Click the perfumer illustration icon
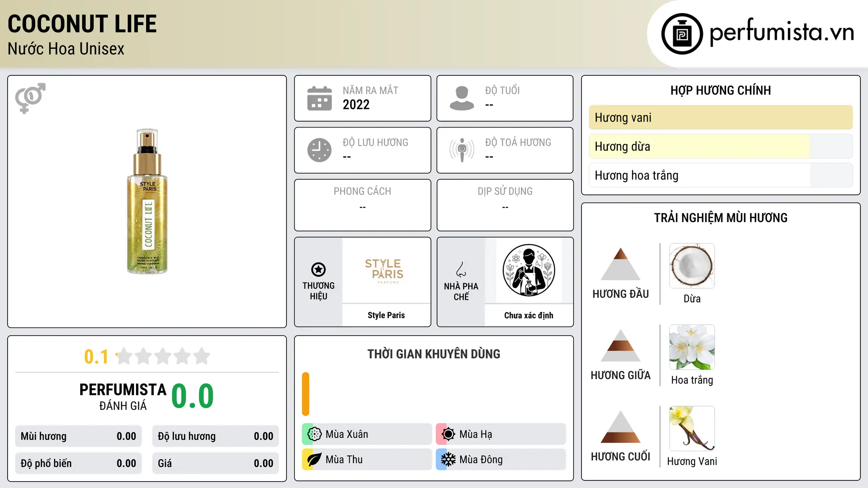868x488 pixels. (x=529, y=270)
